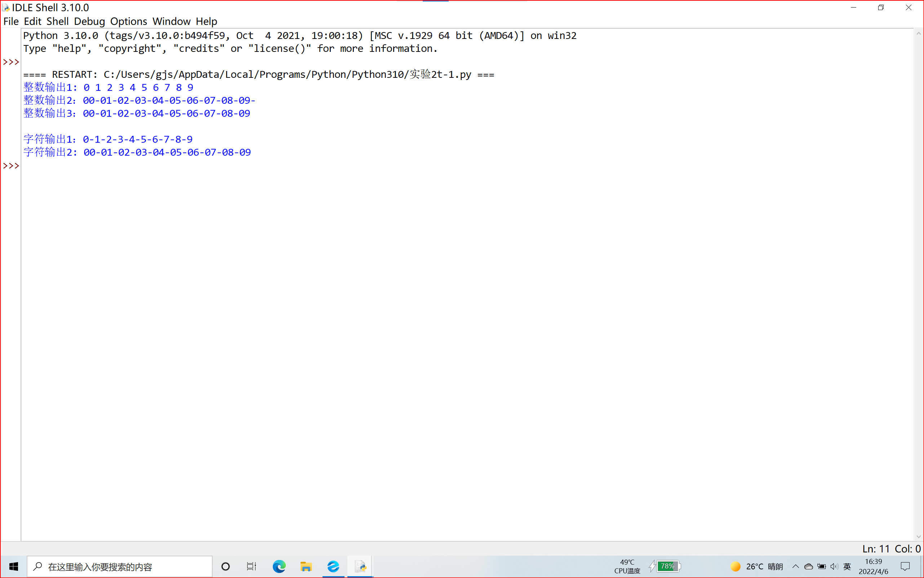Image resolution: width=924 pixels, height=578 pixels.
Task: Open the Debug menu
Action: pos(89,21)
